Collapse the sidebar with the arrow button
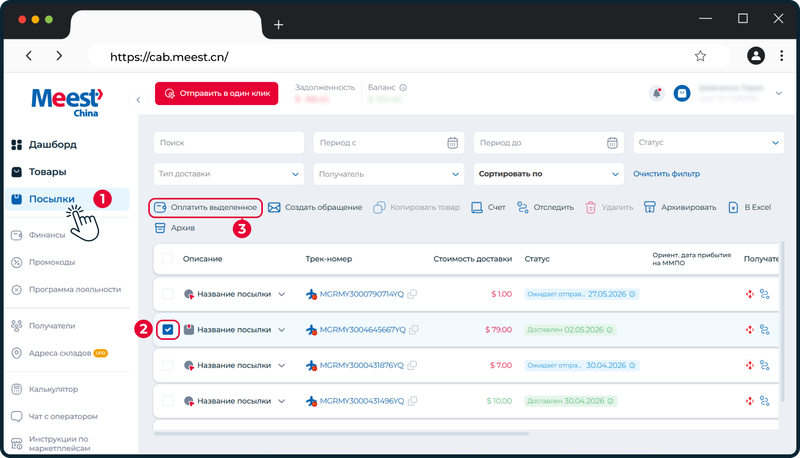800x458 pixels. (138, 99)
